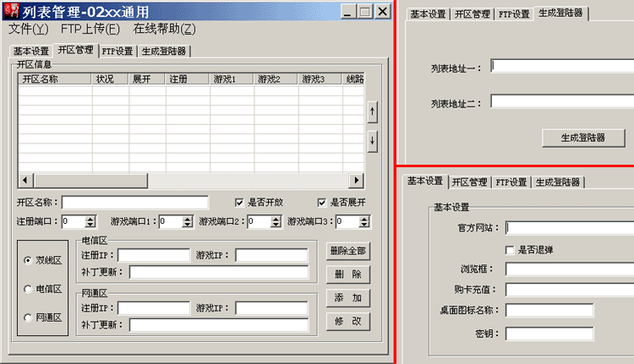Adjust the 注册端口 spinner arrows
This screenshot has height=364, width=634.
[x=90, y=221]
